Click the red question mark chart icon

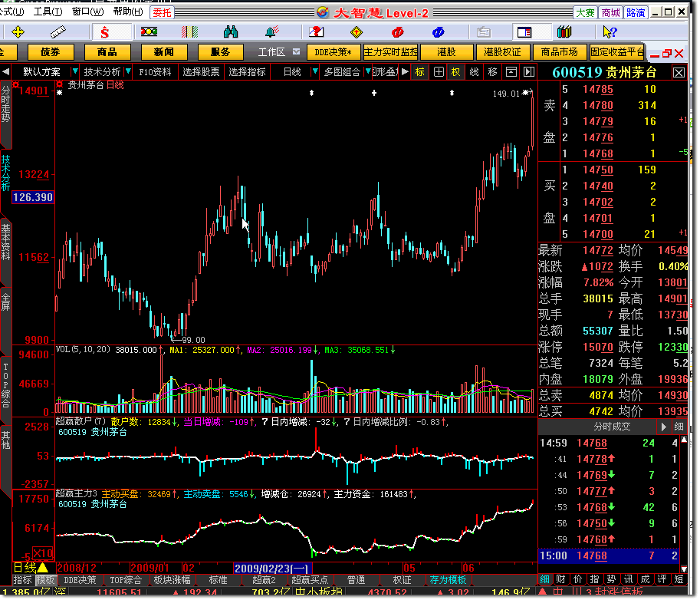(x=316, y=31)
